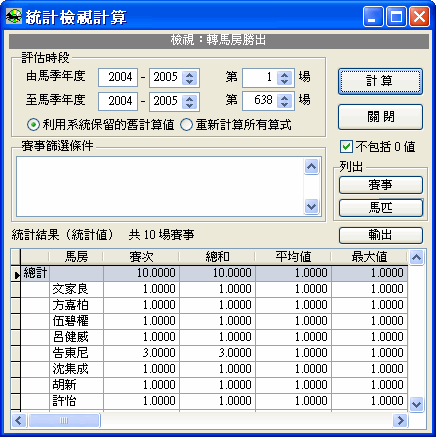
Task: Click the 計算 calculate button
Action: (380, 81)
